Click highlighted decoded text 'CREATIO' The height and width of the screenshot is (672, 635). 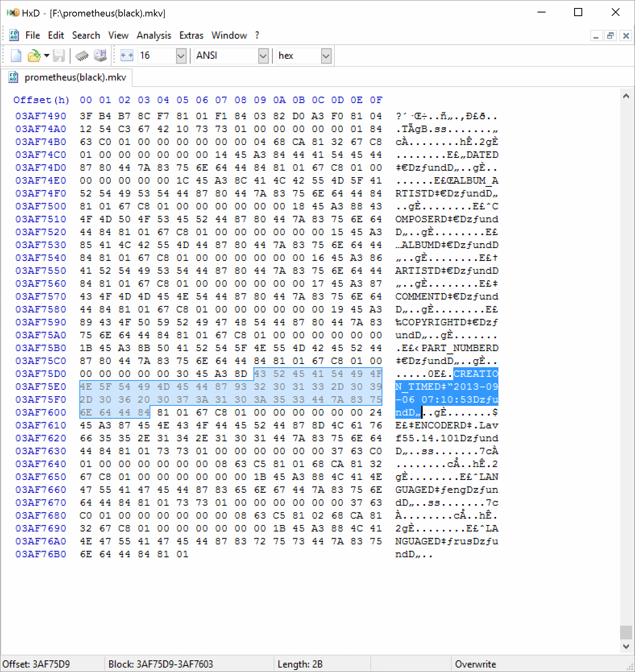pyautogui.click(x=476, y=374)
